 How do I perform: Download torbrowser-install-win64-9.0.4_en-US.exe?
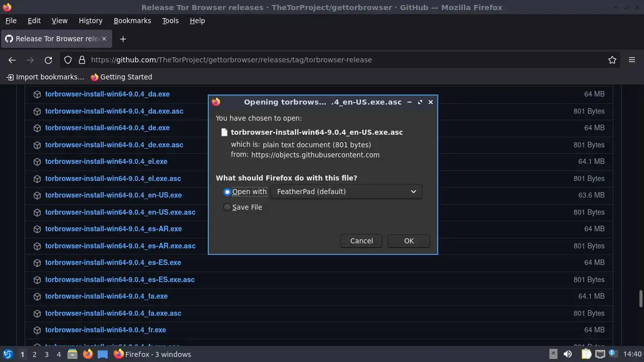tap(113, 195)
